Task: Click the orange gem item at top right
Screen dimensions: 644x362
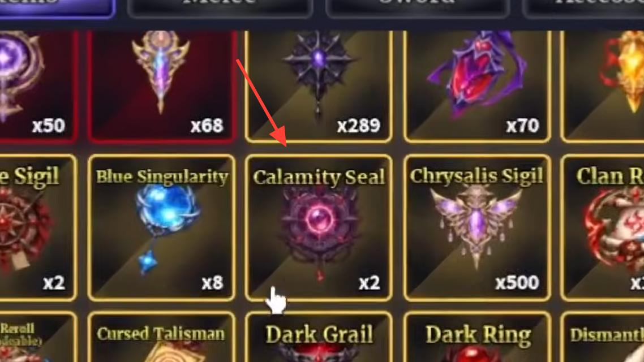Action: click(x=603, y=86)
